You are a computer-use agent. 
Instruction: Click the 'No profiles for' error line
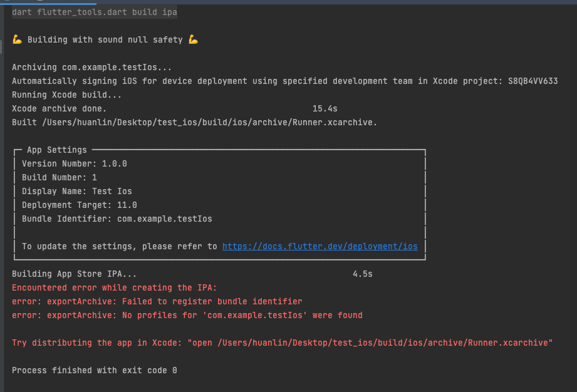coord(187,315)
